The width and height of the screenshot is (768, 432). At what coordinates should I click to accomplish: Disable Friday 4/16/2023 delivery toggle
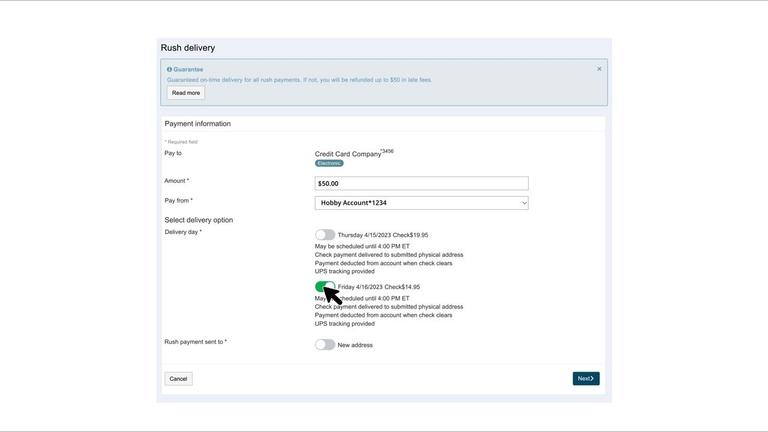325,287
